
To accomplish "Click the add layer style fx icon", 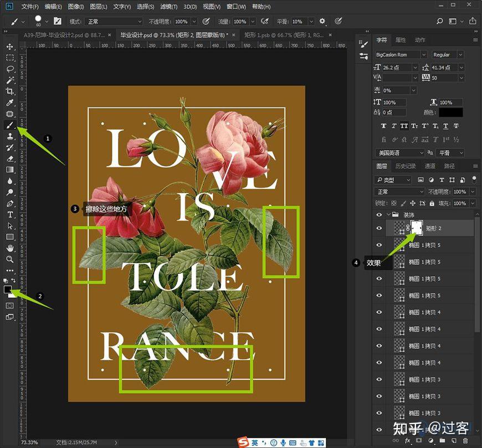I will [x=408, y=441].
